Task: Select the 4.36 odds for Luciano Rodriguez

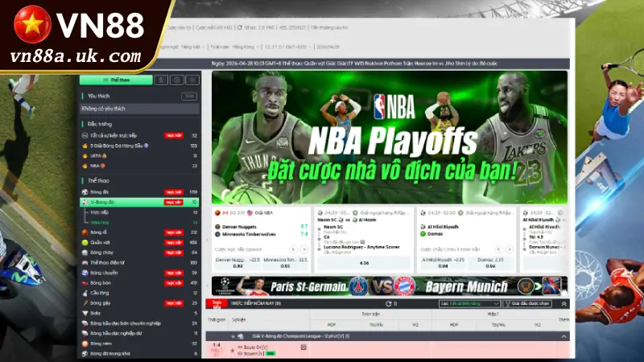Action: pyautogui.click(x=364, y=263)
